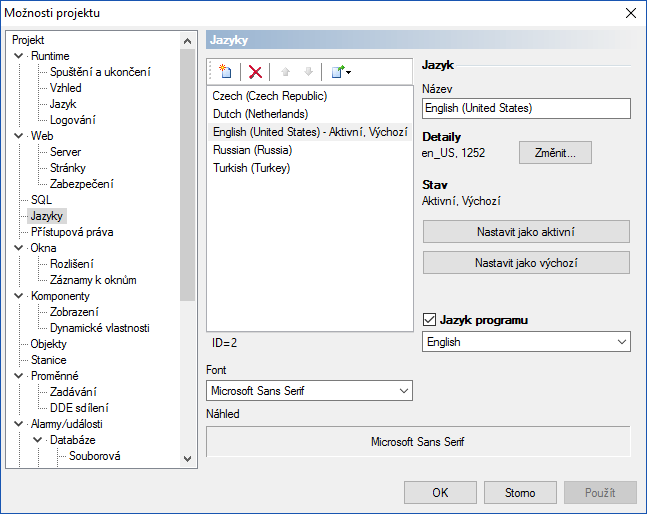Collapse the Runtime tree node
Image resolution: width=647 pixels, height=514 pixels.
(x=19, y=56)
